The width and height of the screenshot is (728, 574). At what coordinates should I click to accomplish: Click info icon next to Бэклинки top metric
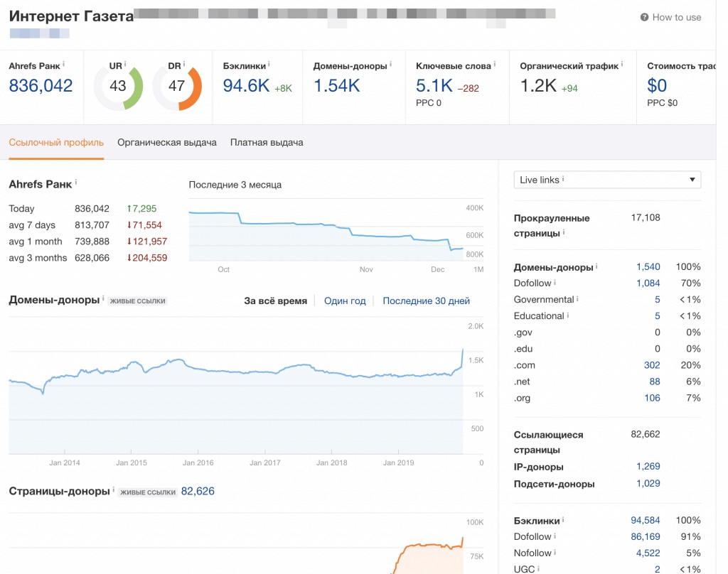tap(269, 64)
